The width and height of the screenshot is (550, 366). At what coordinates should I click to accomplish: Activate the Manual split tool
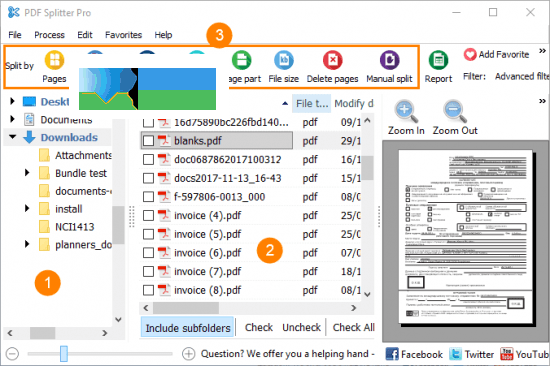[389, 67]
